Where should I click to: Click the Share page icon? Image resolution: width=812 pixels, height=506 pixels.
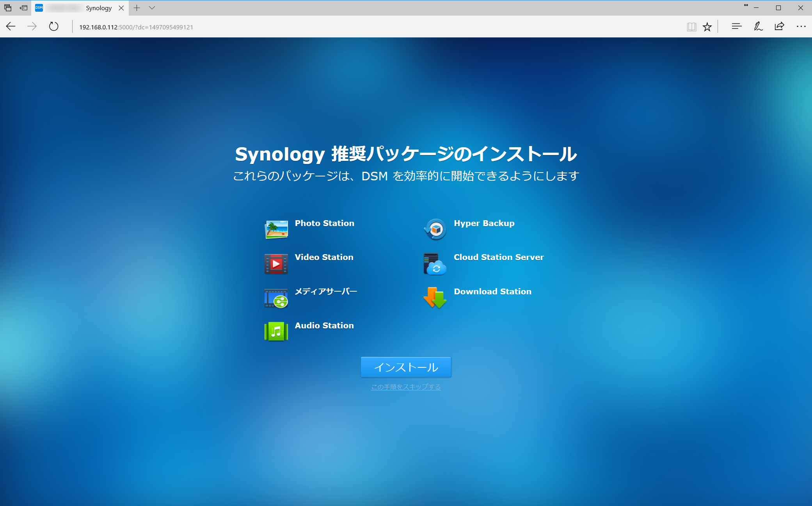click(x=779, y=27)
